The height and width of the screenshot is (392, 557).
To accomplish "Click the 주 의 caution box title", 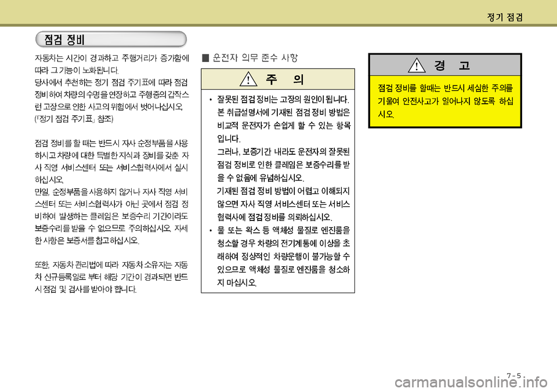I will point(284,79).
